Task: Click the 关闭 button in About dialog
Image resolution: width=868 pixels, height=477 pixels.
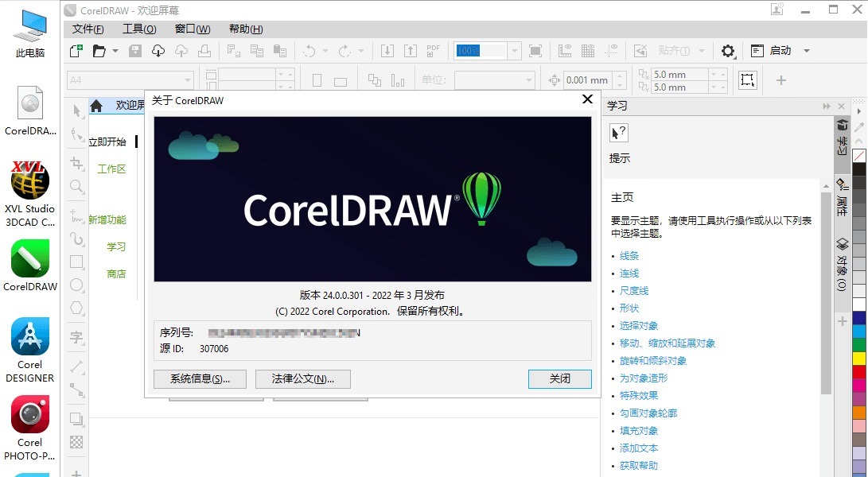Action: 559,379
